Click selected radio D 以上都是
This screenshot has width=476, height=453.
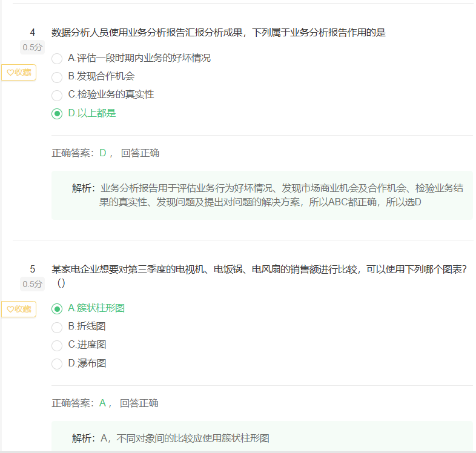click(57, 114)
